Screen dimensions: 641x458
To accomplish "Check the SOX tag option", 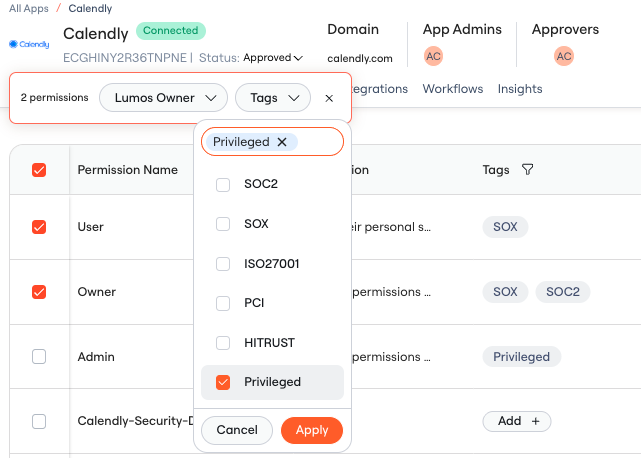I will click(x=223, y=224).
